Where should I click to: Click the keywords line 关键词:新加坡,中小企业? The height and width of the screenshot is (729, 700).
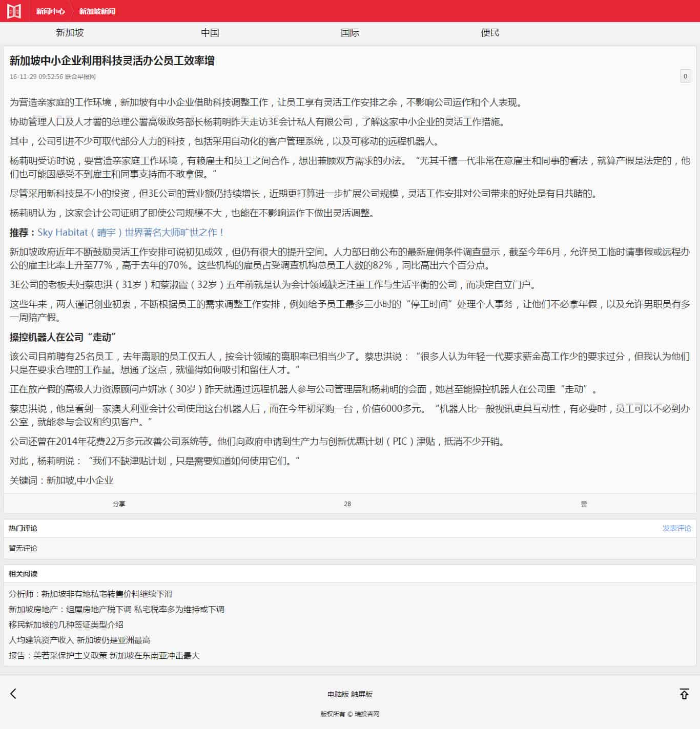61,481
